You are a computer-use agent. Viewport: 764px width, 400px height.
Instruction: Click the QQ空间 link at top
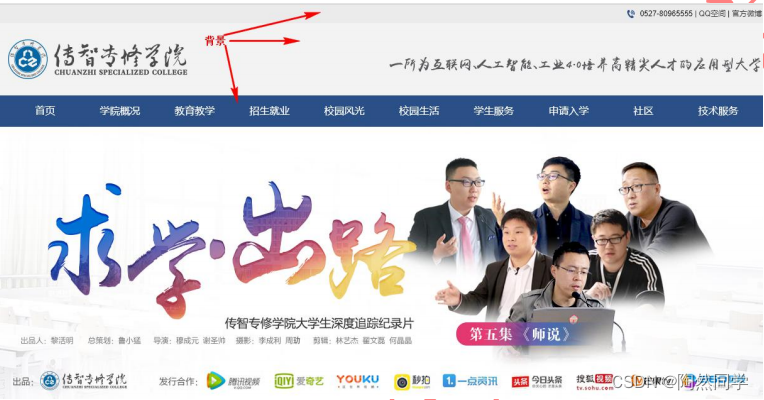click(x=712, y=14)
